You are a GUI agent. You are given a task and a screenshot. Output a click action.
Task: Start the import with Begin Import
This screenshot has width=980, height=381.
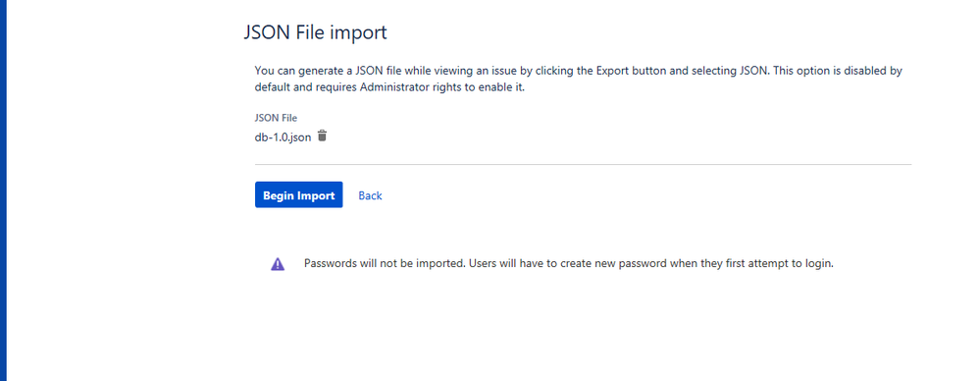click(299, 195)
